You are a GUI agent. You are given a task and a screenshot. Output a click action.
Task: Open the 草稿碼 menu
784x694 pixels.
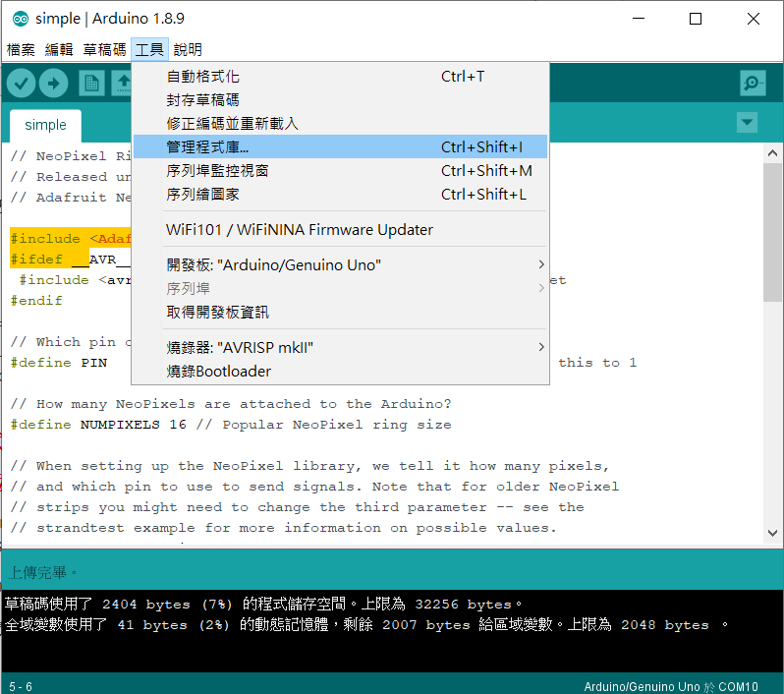coord(104,49)
